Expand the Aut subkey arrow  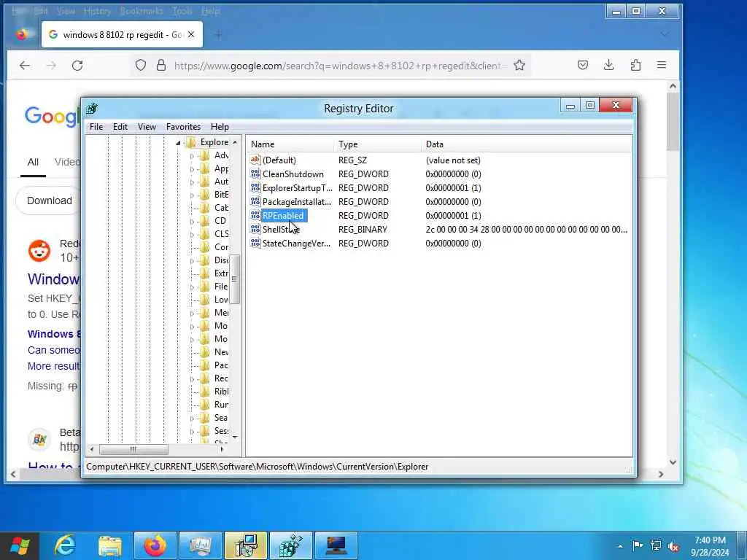(x=192, y=182)
